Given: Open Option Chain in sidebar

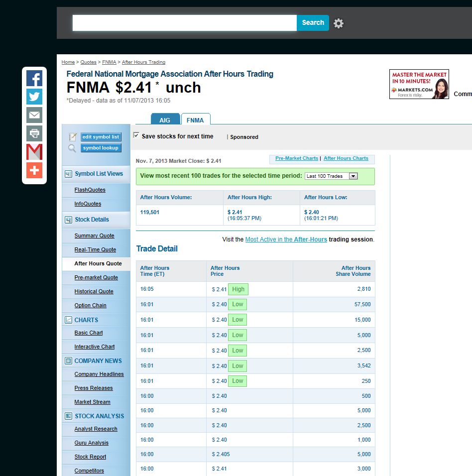Looking at the screenshot, I should click(x=91, y=306).
